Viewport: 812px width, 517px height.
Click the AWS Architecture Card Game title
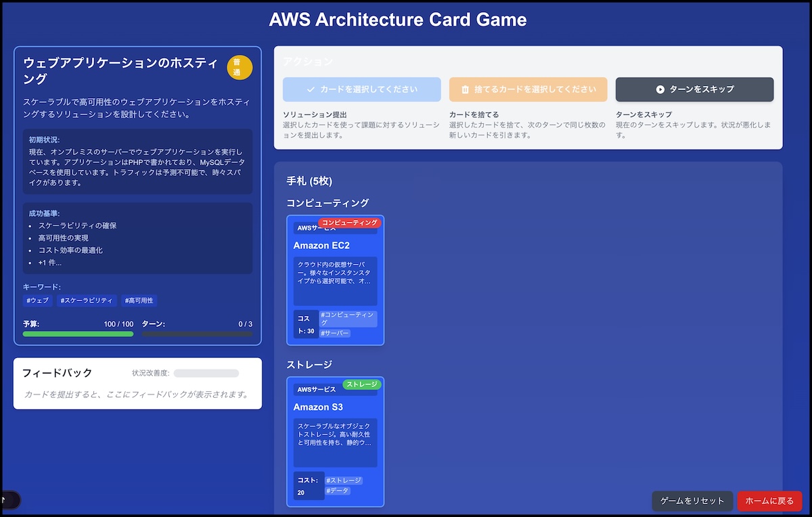pos(398,20)
